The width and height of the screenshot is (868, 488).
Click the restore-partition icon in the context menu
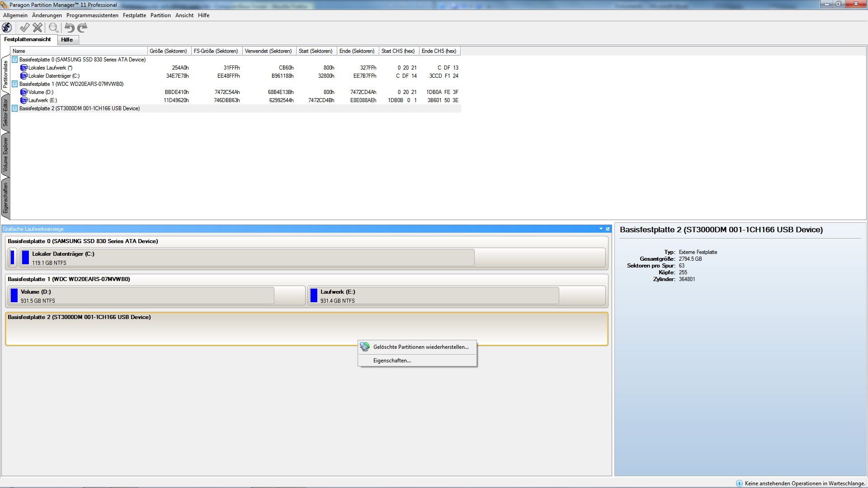tap(365, 347)
